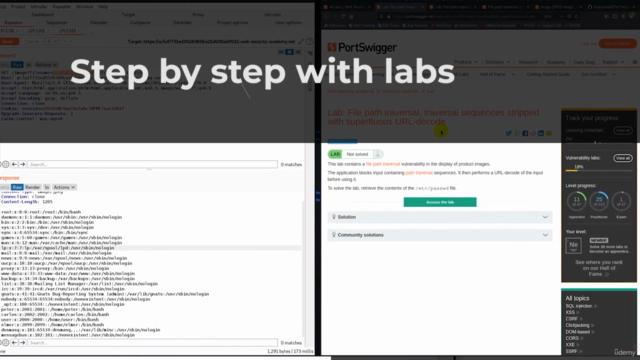Image resolution: width=640 pixels, height=360 pixels.
Task: Click the vulnerability labs progress bar
Action: coord(599,171)
